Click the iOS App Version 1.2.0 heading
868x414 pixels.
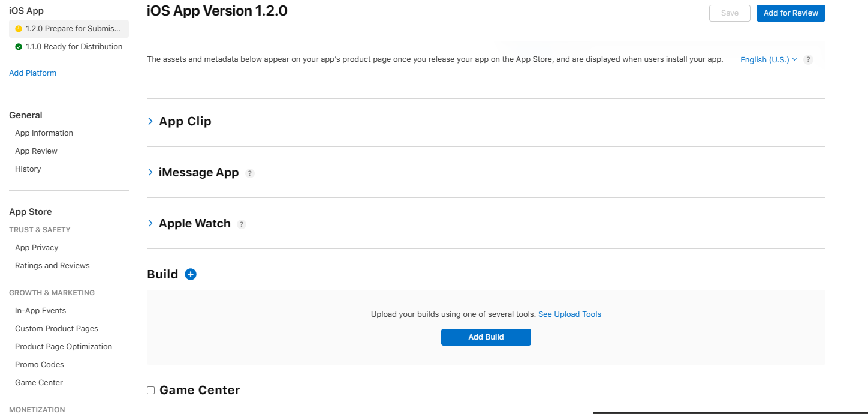coord(217,10)
